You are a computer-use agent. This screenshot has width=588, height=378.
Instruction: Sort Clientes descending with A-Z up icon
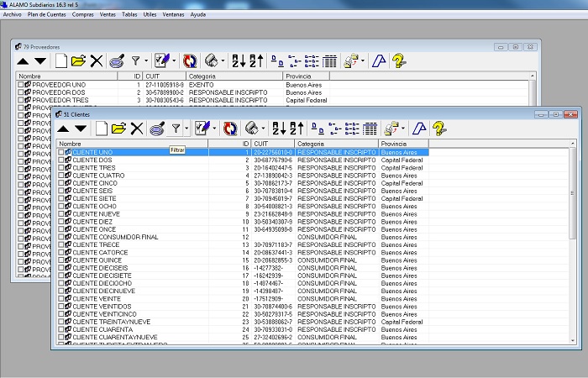pos(297,129)
